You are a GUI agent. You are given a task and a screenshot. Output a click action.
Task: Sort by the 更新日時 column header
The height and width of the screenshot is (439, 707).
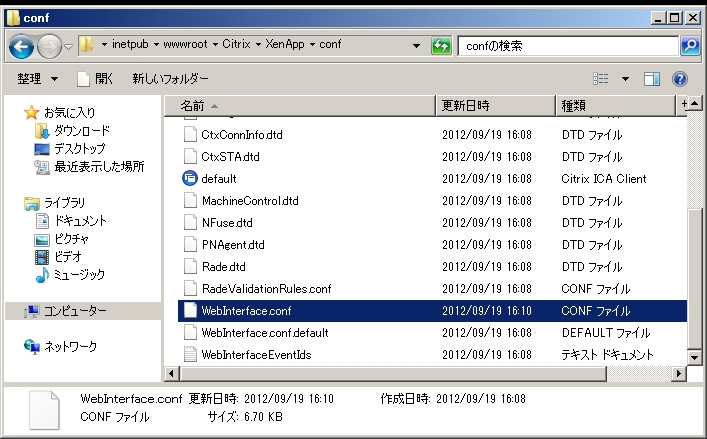[x=465, y=105]
